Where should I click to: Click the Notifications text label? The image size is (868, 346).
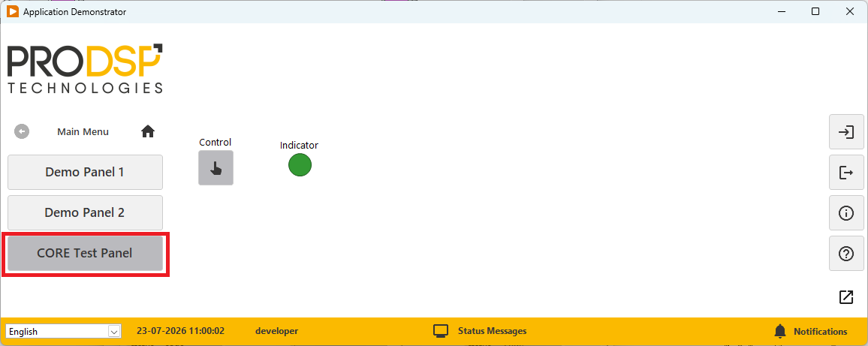[x=821, y=332]
